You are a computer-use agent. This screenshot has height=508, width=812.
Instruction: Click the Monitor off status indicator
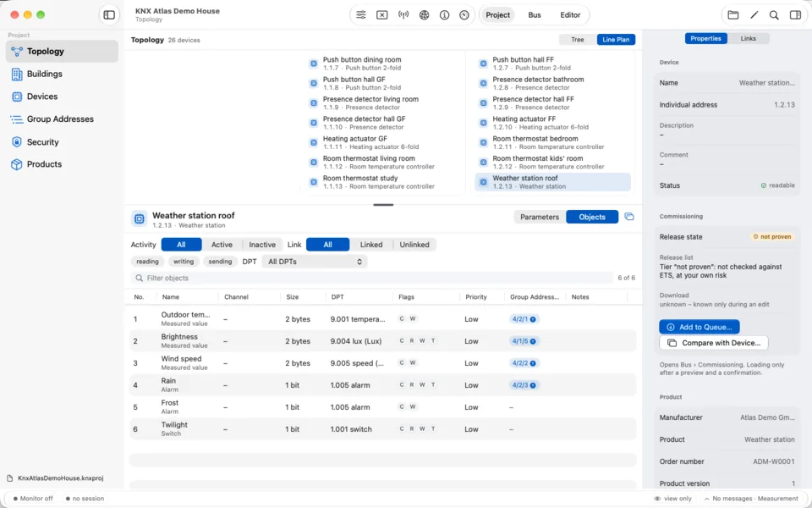pos(32,499)
